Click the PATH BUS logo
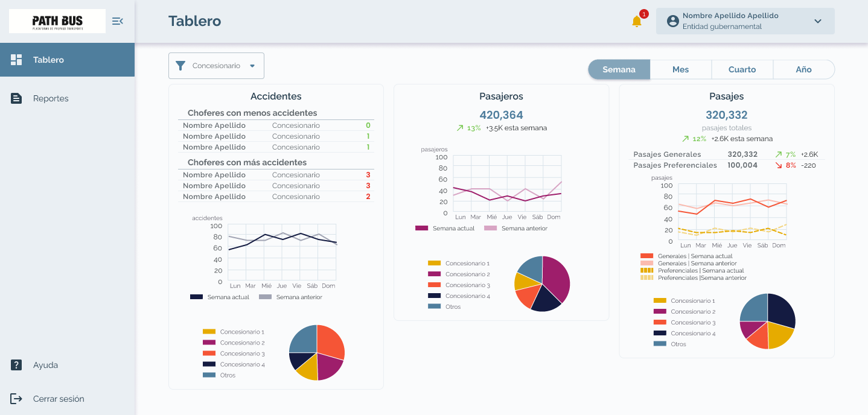868x415 pixels. [57, 21]
